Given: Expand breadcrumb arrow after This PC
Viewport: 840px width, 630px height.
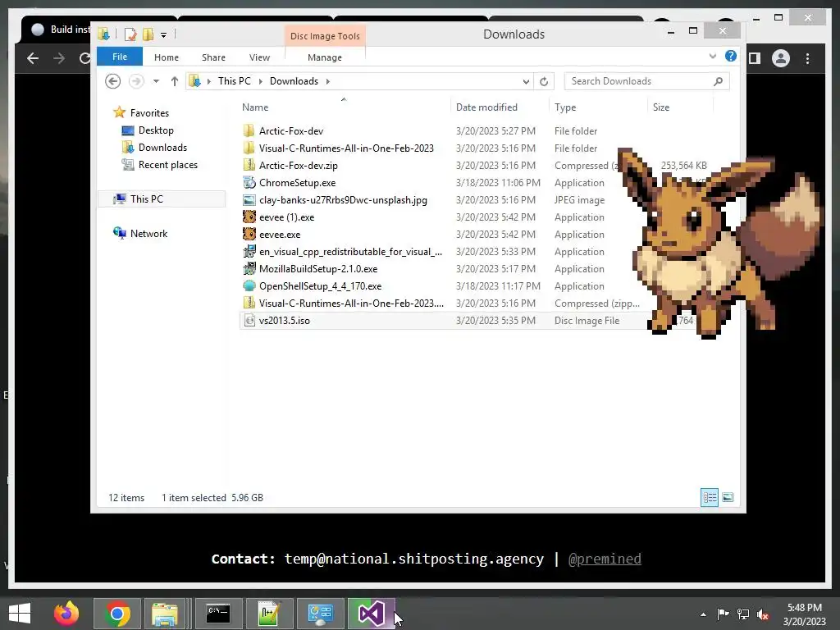Looking at the screenshot, I should 260,81.
